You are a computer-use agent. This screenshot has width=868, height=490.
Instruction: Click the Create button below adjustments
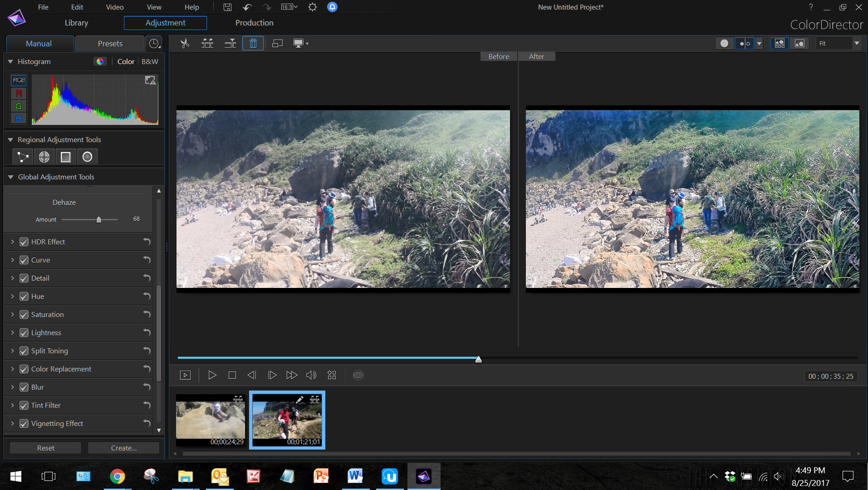click(x=123, y=447)
